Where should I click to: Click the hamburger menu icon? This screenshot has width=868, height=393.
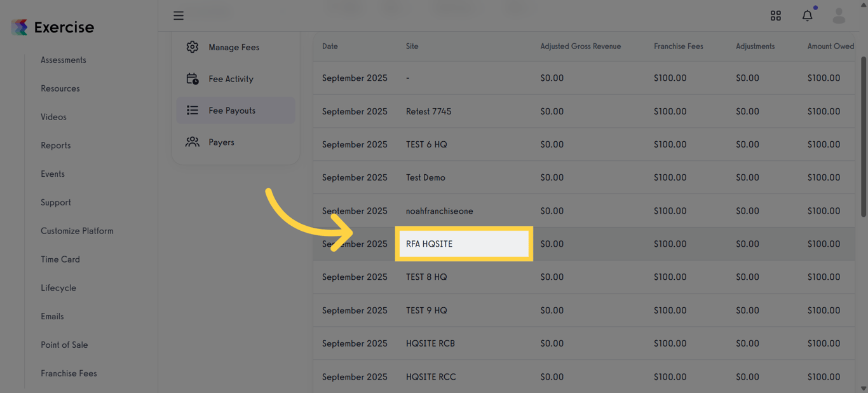click(x=179, y=15)
